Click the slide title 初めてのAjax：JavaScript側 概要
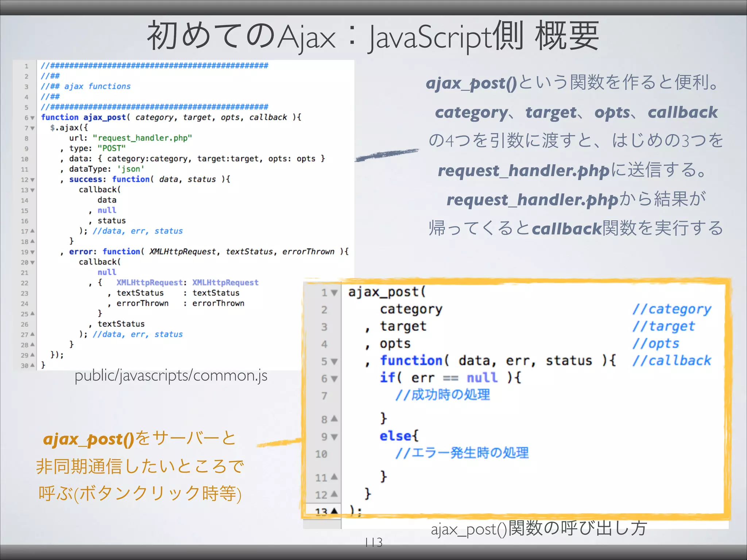Viewport: 747px width, 560px height. coord(373,36)
